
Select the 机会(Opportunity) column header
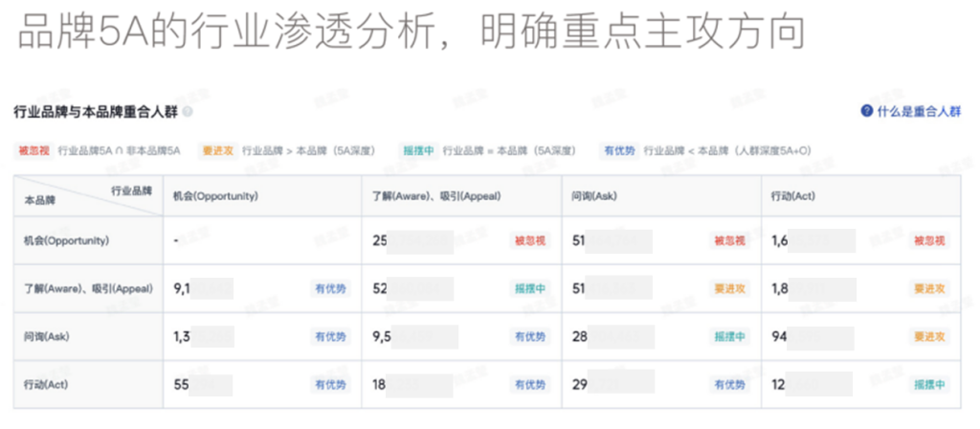pos(214,196)
